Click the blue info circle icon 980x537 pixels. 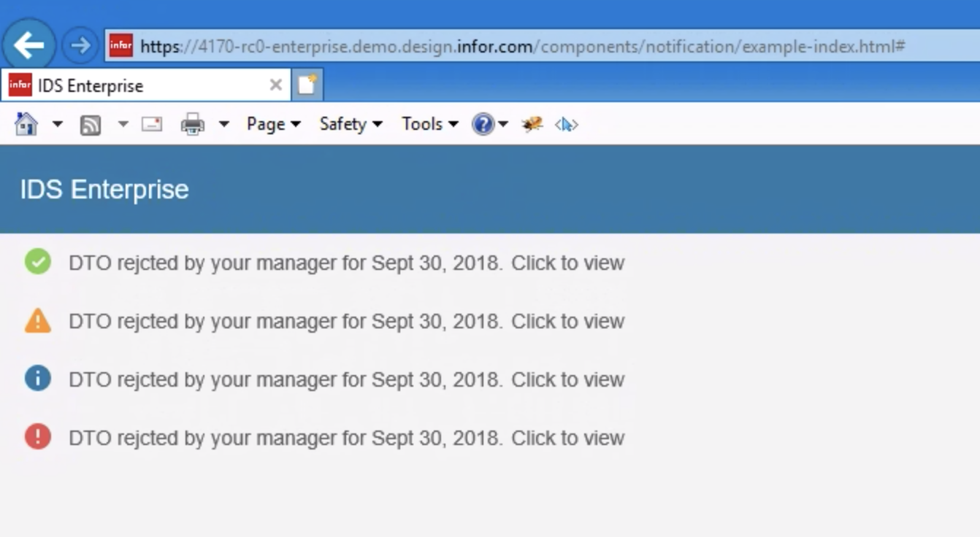38,379
